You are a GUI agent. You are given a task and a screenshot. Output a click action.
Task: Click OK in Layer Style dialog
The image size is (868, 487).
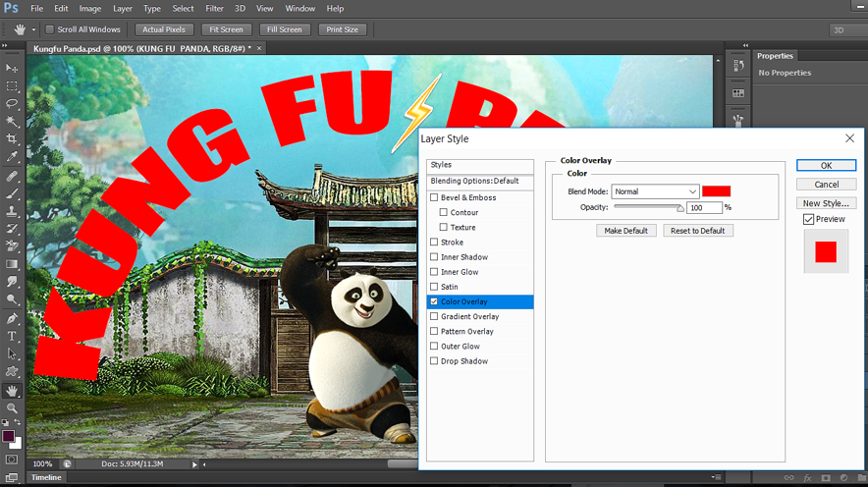(x=827, y=166)
